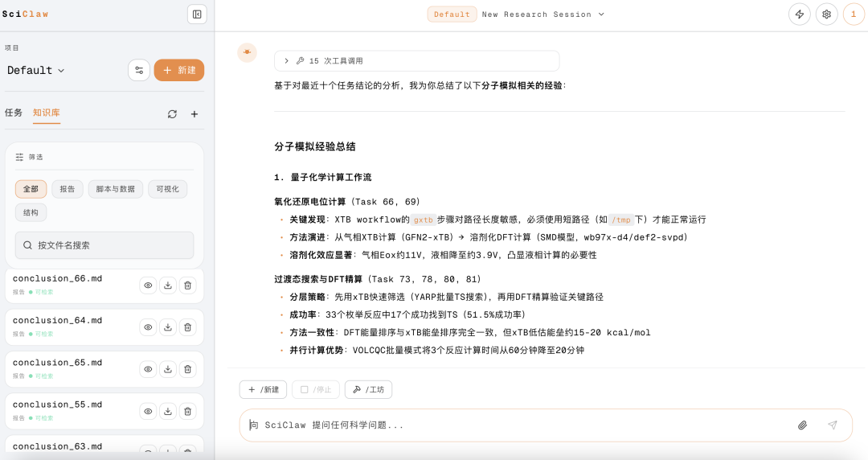Attach a file with the paperclip icon
Screen dimensions: 868x460
802,425
